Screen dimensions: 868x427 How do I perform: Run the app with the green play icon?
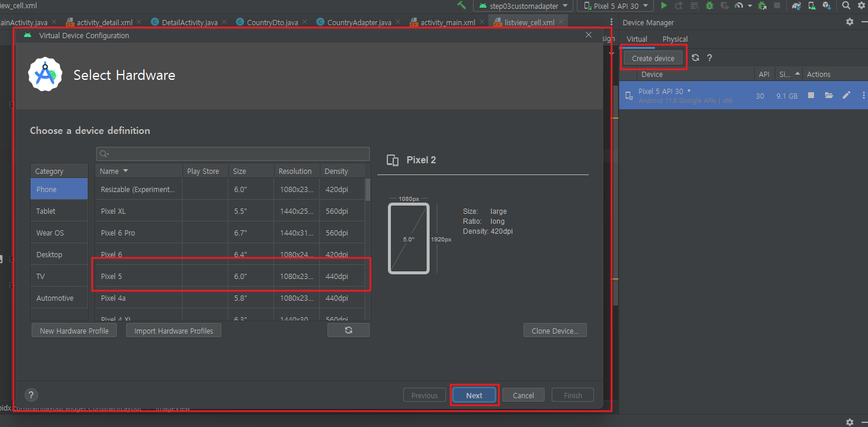coord(664,5)
